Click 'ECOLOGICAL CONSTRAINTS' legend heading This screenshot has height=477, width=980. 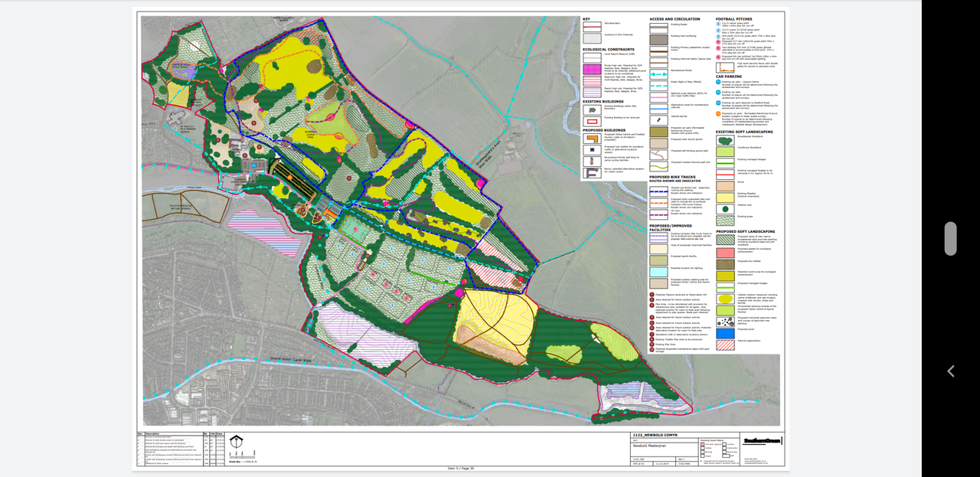pyautogui.click(x=607, y=49)
